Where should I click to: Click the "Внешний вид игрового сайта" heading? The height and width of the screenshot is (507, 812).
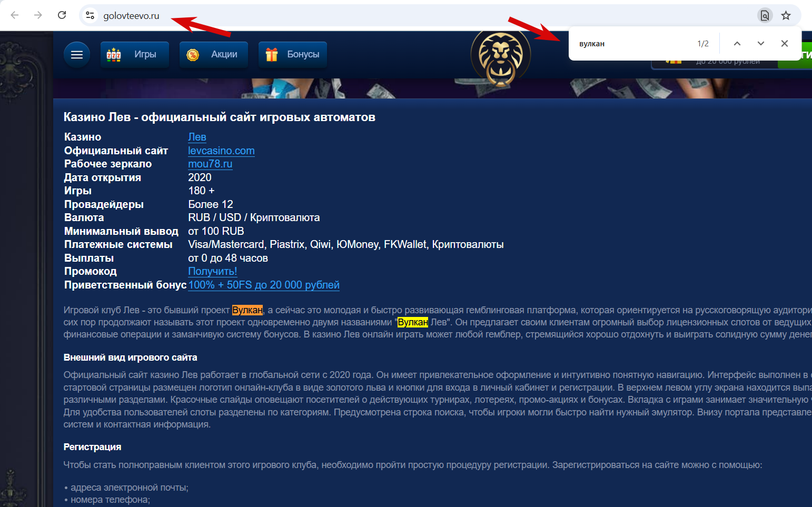click(x=131, y=357)
